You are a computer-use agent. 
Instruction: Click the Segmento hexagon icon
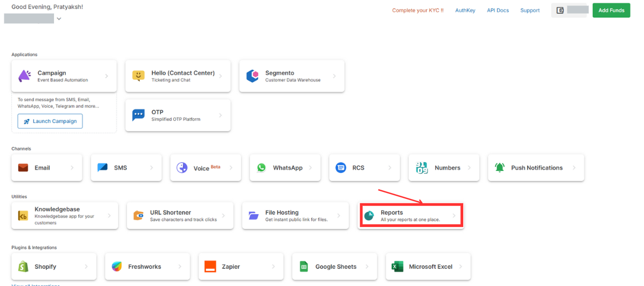(252, 76)
